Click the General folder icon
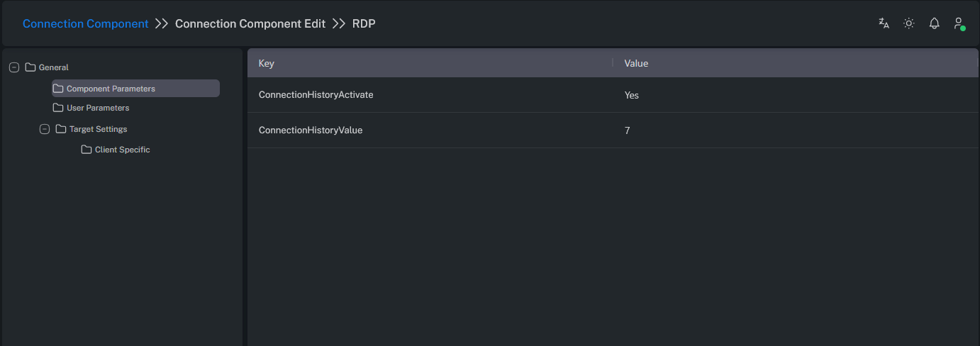This screenshot has width=980, height=346. click(30, 67)
